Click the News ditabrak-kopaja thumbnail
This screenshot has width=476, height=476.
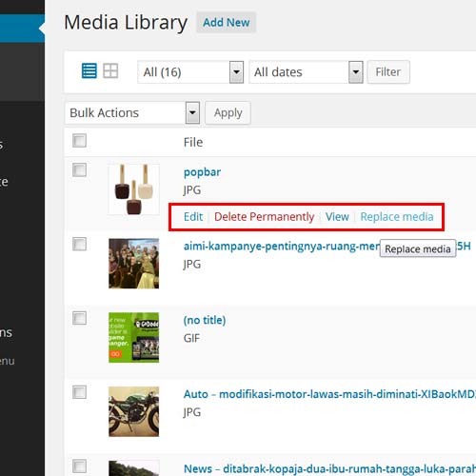click(x=133, y=468)
